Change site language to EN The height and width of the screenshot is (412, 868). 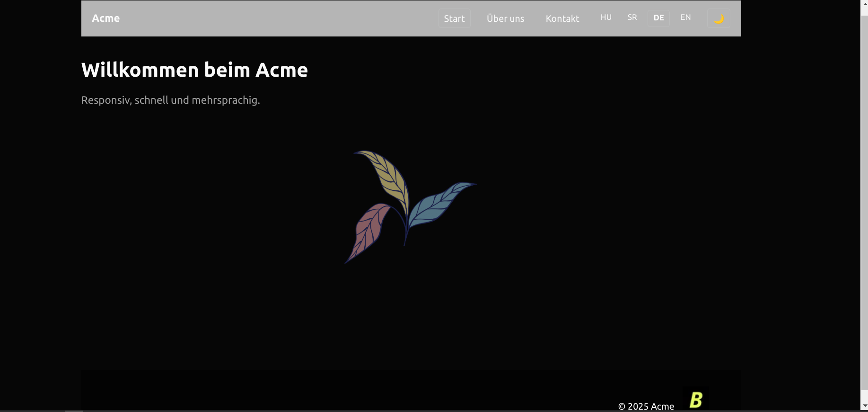(x=685, y=18)
